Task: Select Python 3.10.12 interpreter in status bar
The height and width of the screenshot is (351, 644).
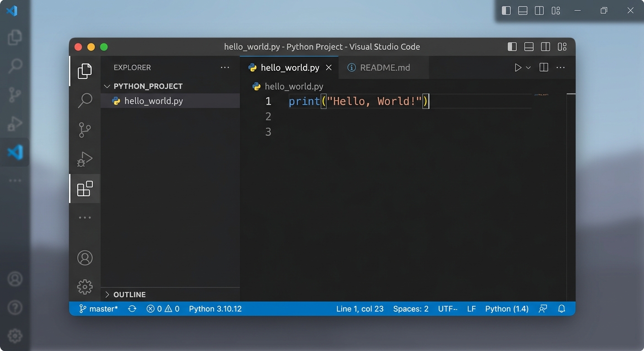Action: (215, 309)
